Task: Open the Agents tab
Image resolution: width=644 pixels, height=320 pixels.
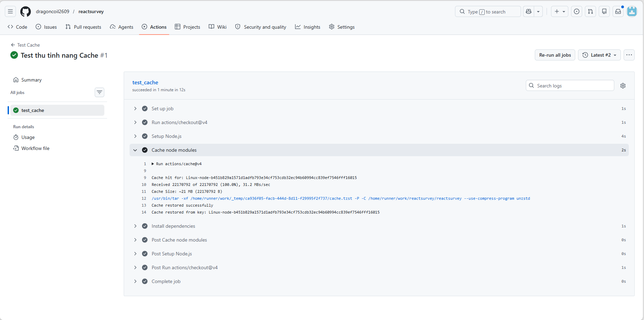Action: [x=122, y=27]
